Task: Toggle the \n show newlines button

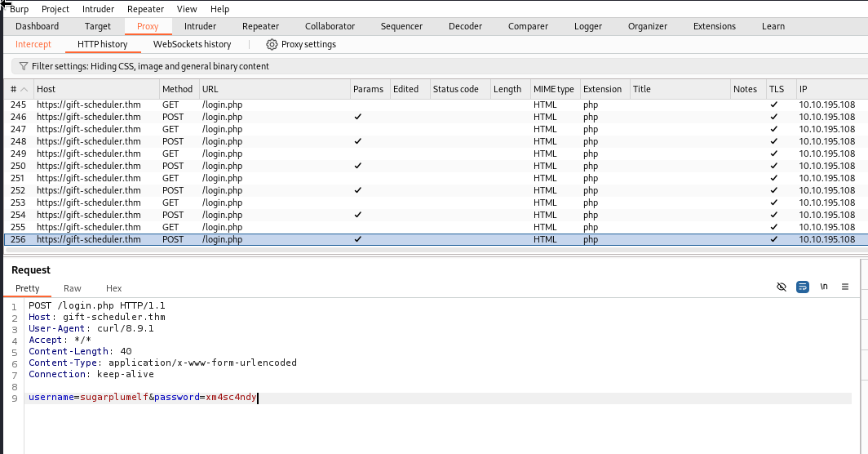Action: click(x=824, y=287)
